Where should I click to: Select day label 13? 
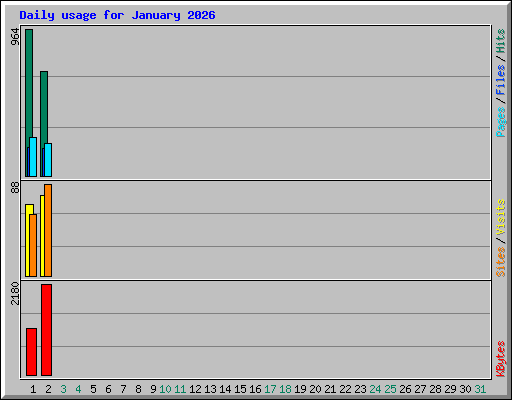click(210, 389)
